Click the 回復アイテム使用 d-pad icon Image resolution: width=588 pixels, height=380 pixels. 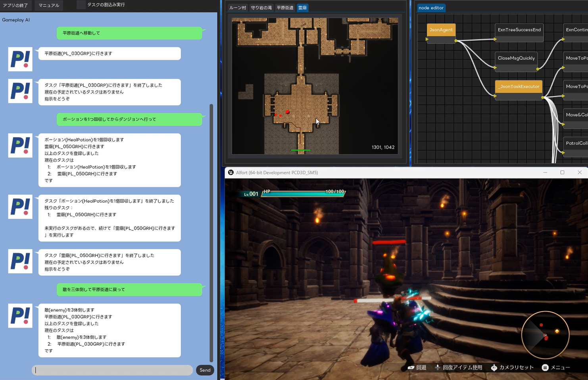tap(437, 368)
